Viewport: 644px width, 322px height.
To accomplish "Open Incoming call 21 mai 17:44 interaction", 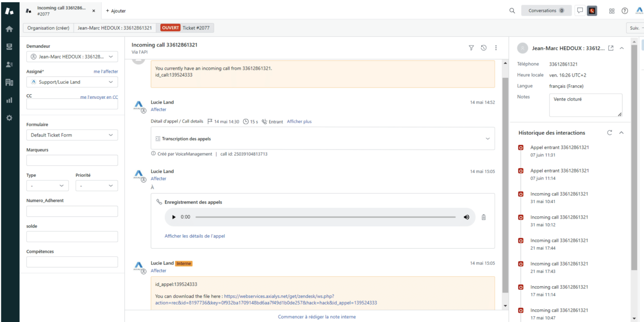I will [x=559, y=244].
